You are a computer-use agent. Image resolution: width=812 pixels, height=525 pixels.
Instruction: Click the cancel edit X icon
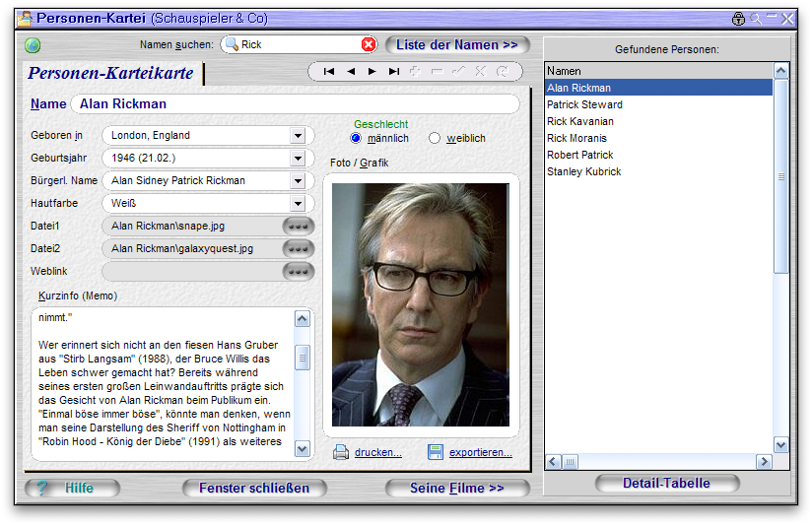[480, 72]
